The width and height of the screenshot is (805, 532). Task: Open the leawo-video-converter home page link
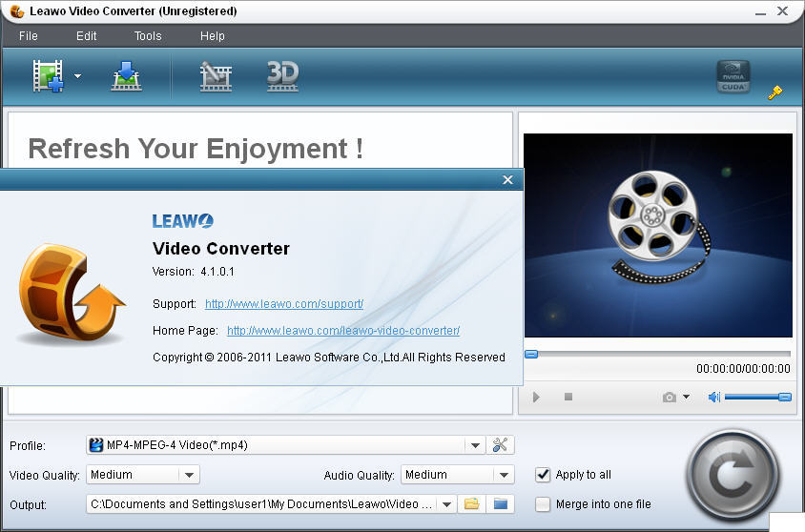(343, 331)
